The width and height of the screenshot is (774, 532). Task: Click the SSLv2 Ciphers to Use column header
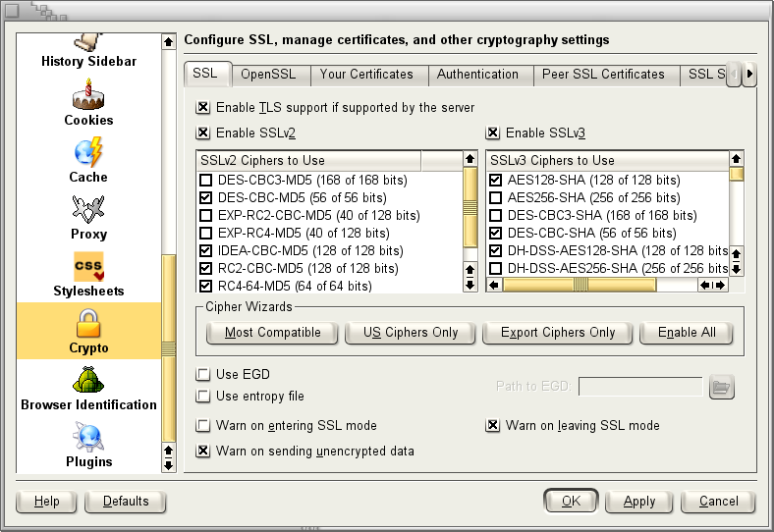click(308, 160)
